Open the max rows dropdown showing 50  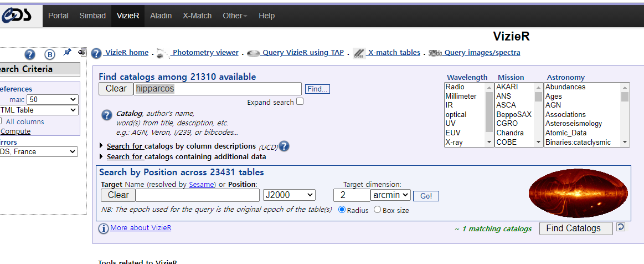click(x=52, y=99)
